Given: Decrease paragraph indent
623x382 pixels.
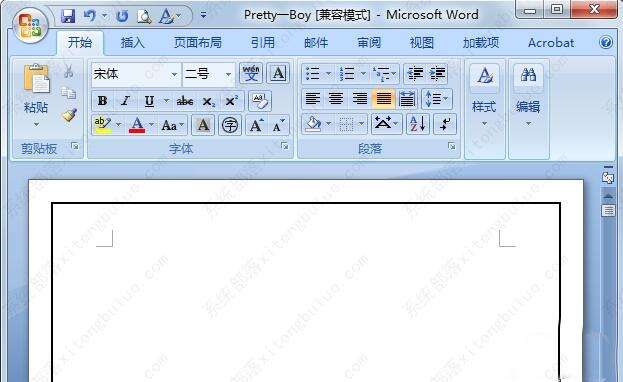Looking at the screenshot, I should tap(416, 74).
